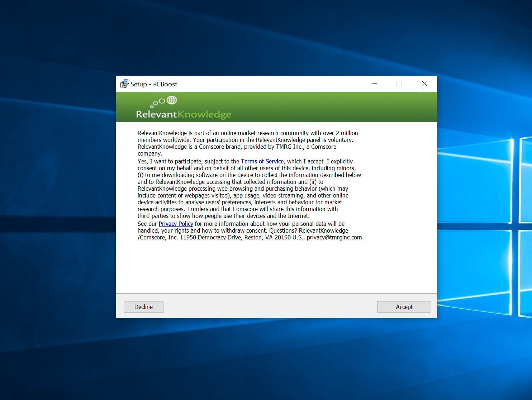Open the Privacy Policy link
The height and width of the screenshot is (400, 532).
(176, 224)
